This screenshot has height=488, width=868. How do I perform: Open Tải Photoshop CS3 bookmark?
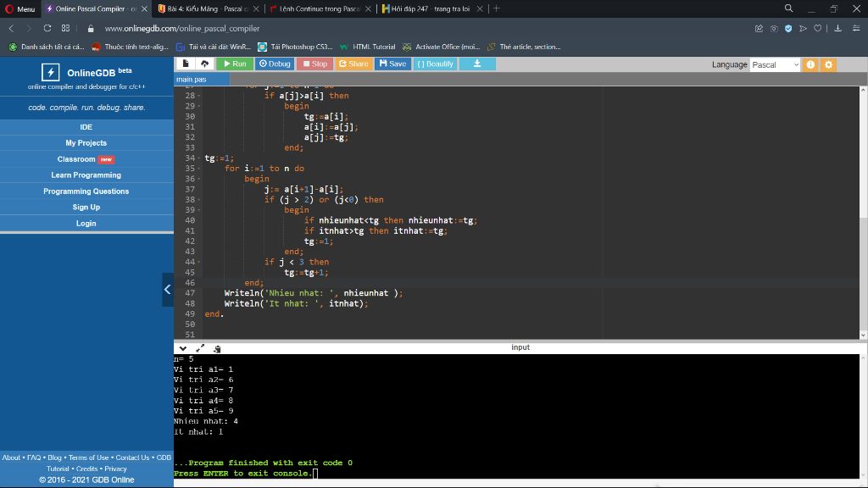click(x=296, y=47)
